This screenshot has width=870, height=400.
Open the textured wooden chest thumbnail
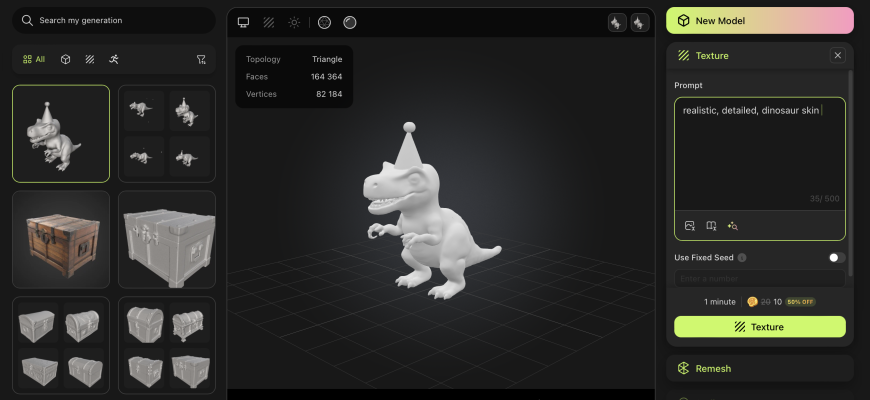(61, 239)
